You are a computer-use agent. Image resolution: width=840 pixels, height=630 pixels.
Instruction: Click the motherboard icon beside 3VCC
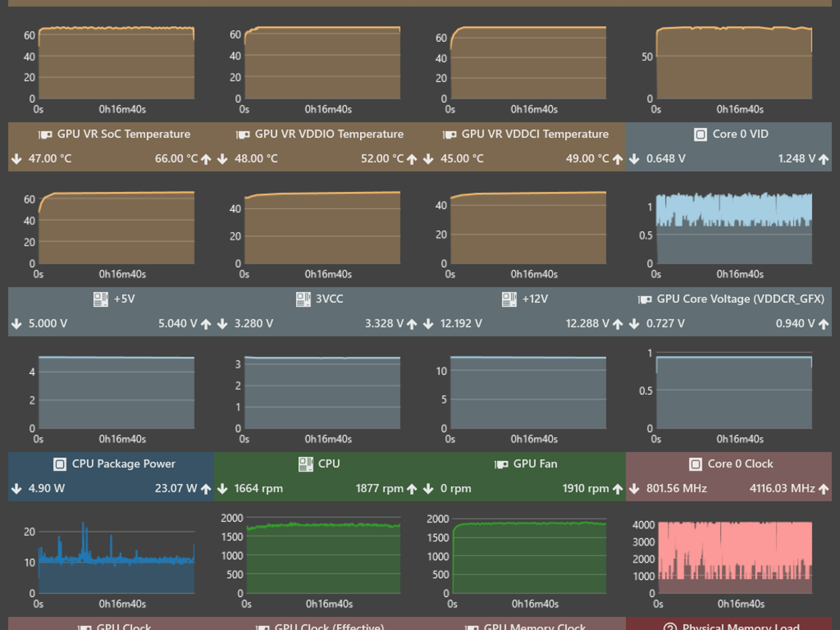pyautogui.click(x=303, y=299)
